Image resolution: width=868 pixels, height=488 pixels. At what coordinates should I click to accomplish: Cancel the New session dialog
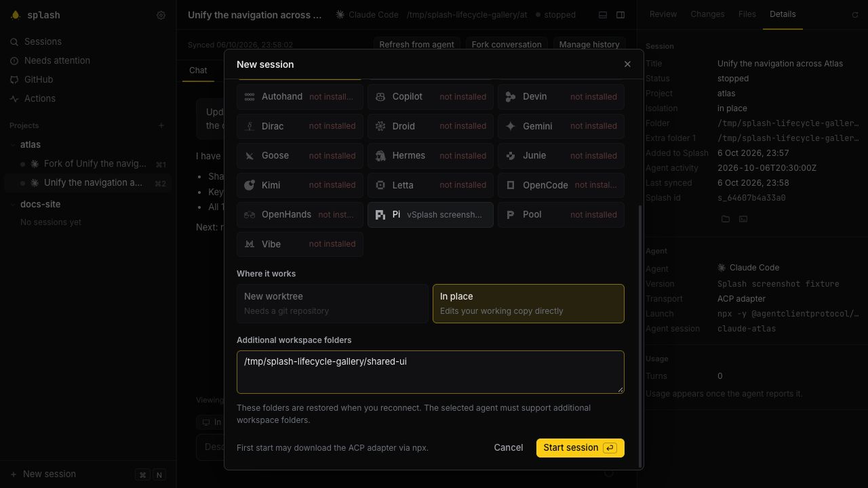509,448
